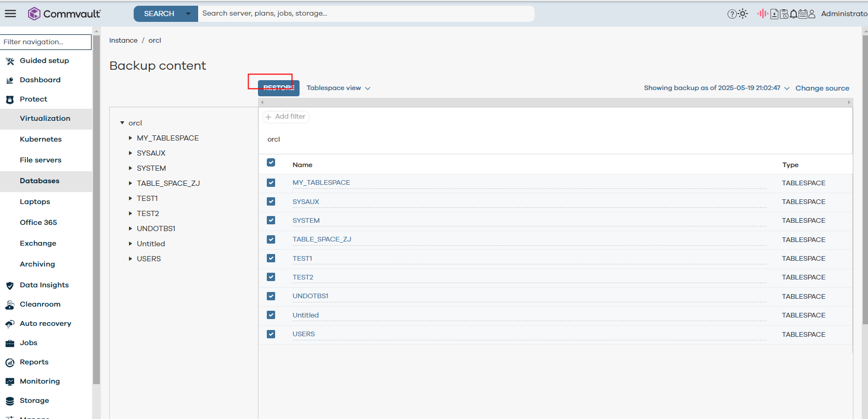
Task: Toggle the sun theme icon
Action: [x=743, y=14]
